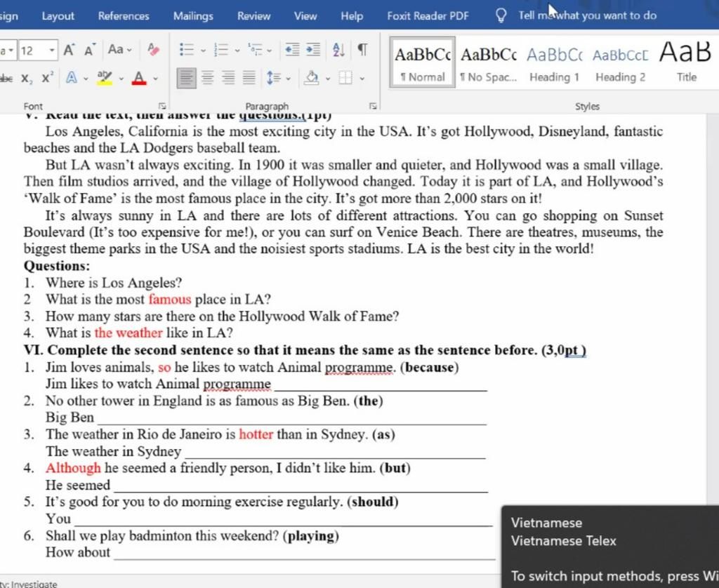Viewport: 719px width, 588px height.
Task: Open the View ribbon tab
Action: click(305, 16)
